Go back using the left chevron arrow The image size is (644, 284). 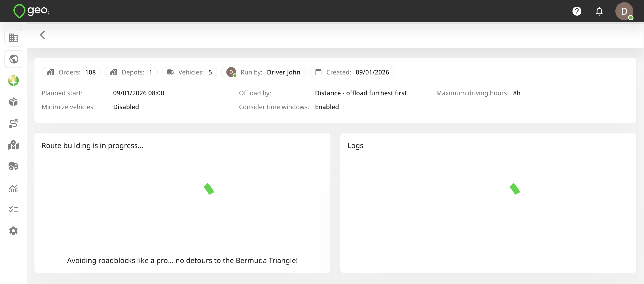(42, 35)
